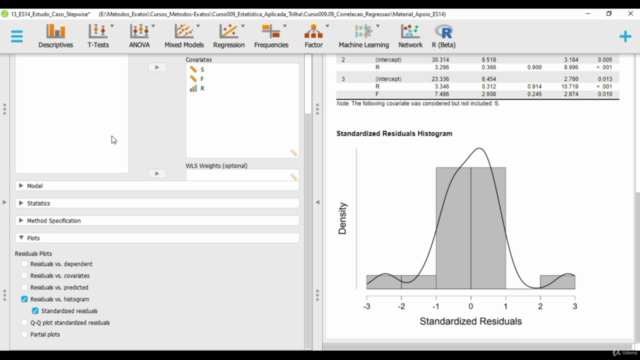Image resolution: width=640 pixels, height=360 pixels.
Task: Click the Residuals Plots heading
Action: click(x=33, y=253)
